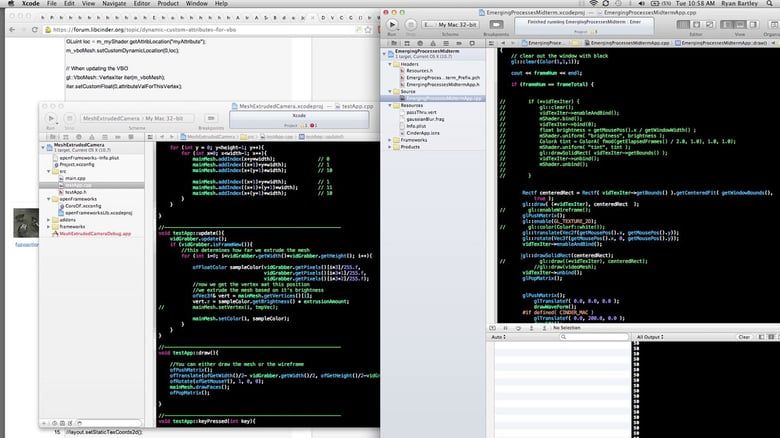Viewport: 780px width, 438px height.
Task: Click the variables search field
Action: click(x=593, y=337)
